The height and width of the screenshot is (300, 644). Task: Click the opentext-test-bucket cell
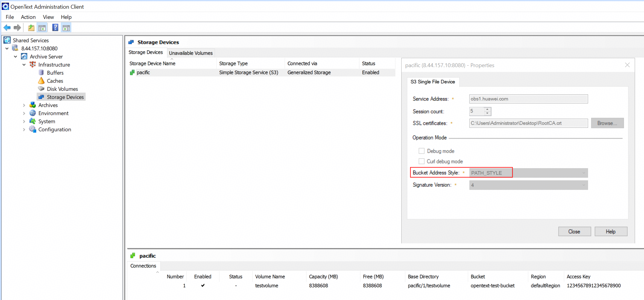[x=493, y=286]
